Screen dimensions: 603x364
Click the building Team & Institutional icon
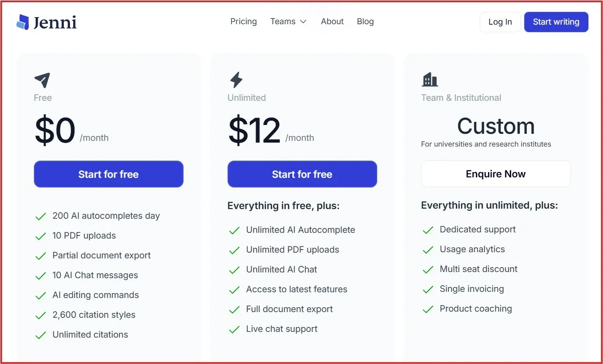[430, 80]
